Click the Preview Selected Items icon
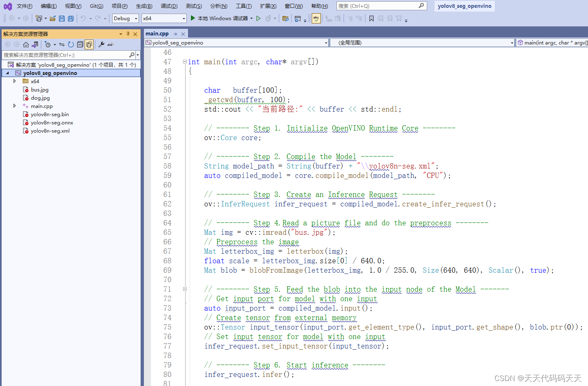 [x=110, y=44]
